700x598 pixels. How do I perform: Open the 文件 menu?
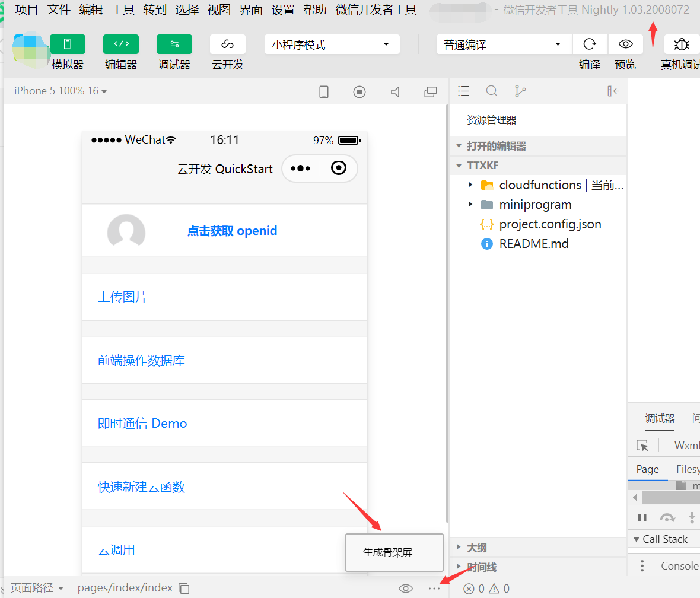pyautogui.click(x=59, y=9)
